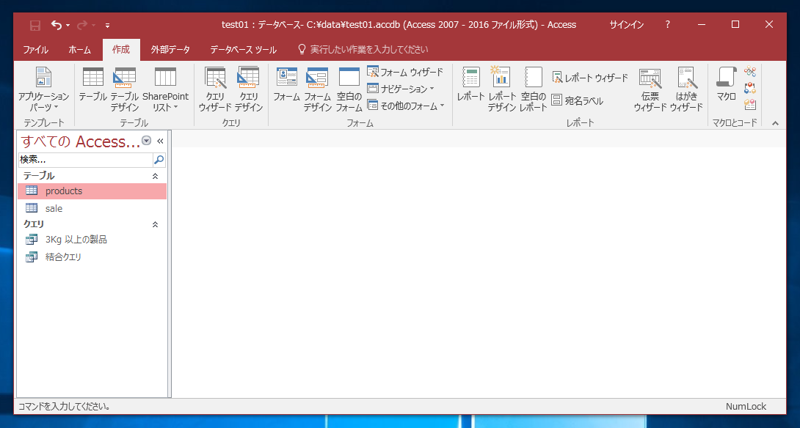Viewport: 800px width, 428px height.
Task: Open Form Design (フォーム デザイン)
Action: [317, 89]
